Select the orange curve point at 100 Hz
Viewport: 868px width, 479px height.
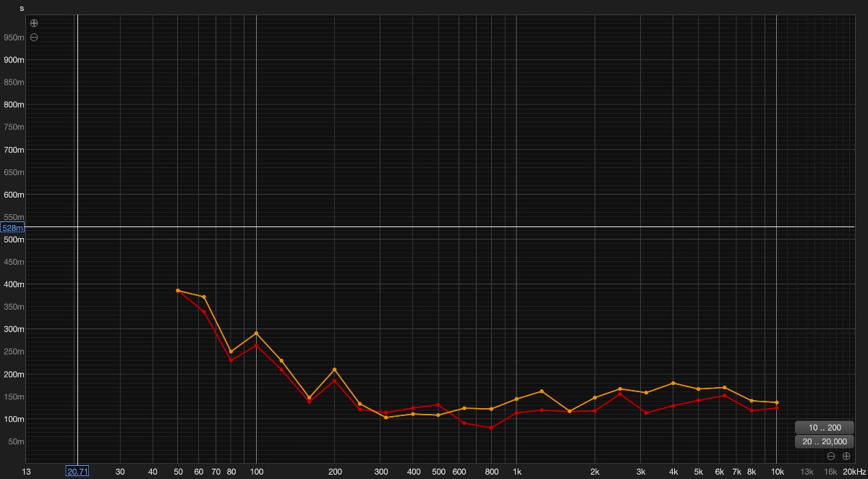coord(257,334)
